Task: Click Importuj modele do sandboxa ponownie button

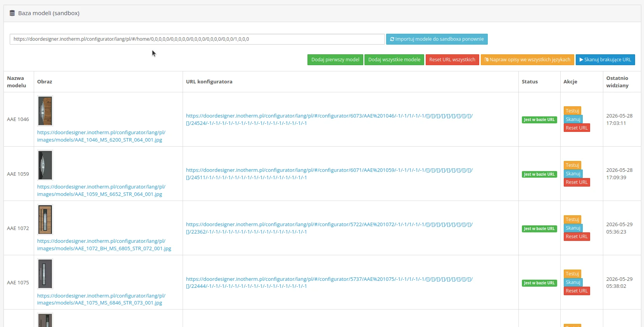Action: click(x=437, y=39)
